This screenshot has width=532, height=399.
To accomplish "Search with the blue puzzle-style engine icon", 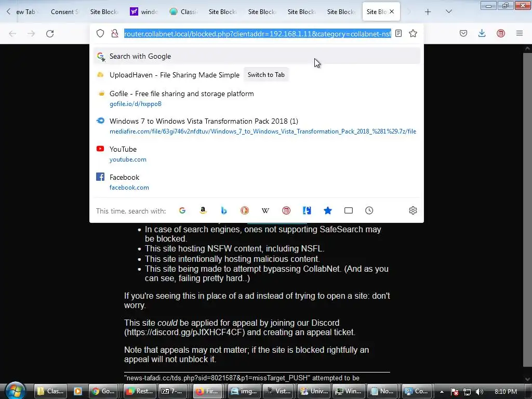I will (x=307, y=211).
